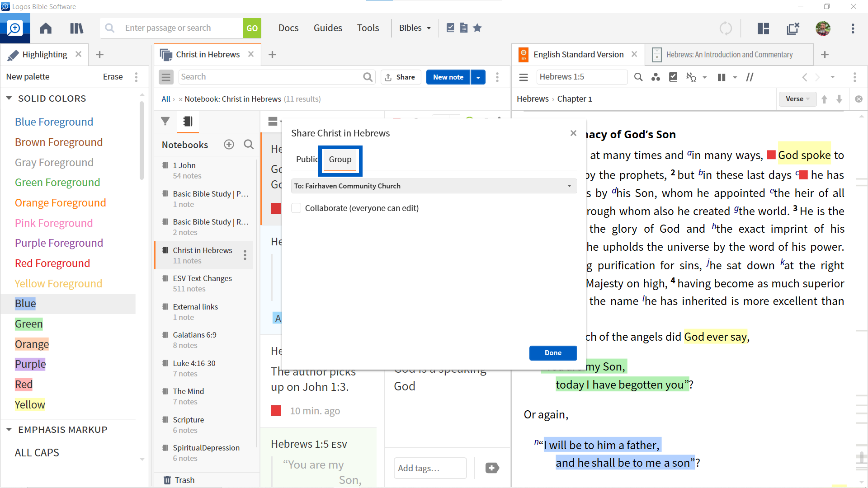Click the reading plan check icon in ESV

point(673,77)
